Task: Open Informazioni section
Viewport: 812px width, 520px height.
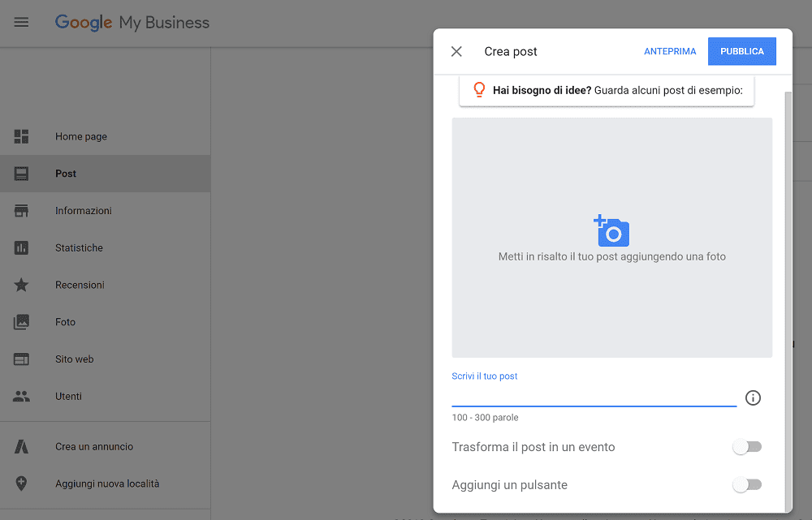Action: [105, 211]
